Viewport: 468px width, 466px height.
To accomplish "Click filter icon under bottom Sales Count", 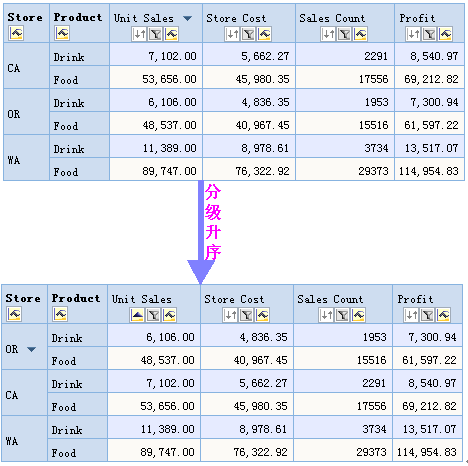I will (x=342, y=315).
